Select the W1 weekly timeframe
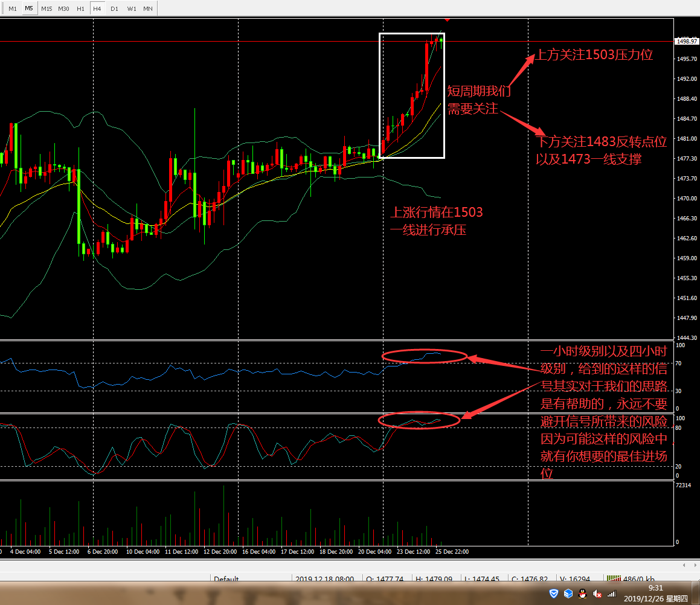Image resolution: width=700 pixels, height=605 pixels. coord(131,8)
